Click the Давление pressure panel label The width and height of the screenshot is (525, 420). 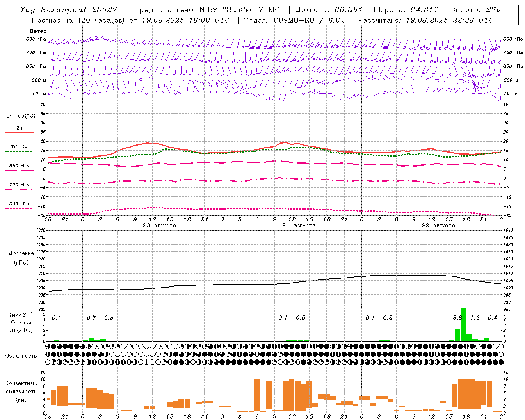tap(21, 253)
